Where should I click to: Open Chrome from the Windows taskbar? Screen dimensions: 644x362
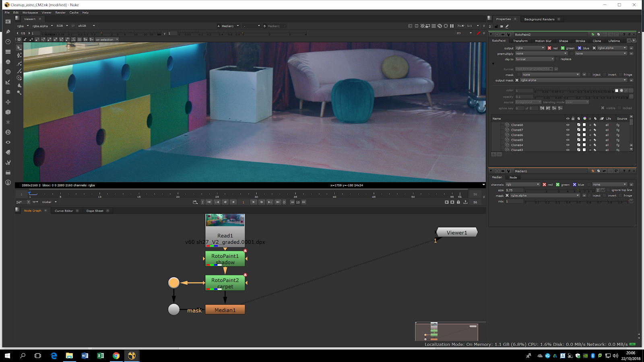(116, 356)
